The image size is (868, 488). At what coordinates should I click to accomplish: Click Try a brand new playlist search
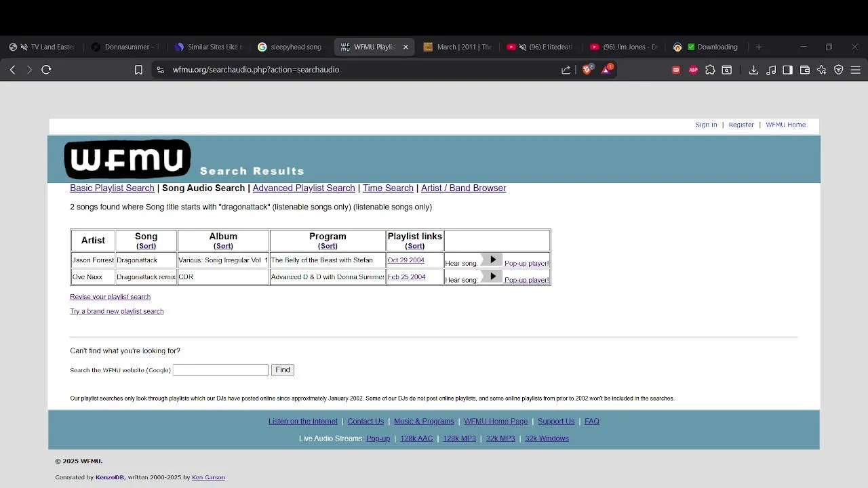(117, 311)
